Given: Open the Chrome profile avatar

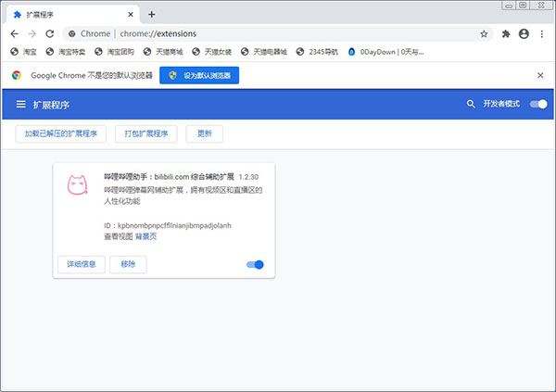Looking at the screenshot, I should coord(524,33).
